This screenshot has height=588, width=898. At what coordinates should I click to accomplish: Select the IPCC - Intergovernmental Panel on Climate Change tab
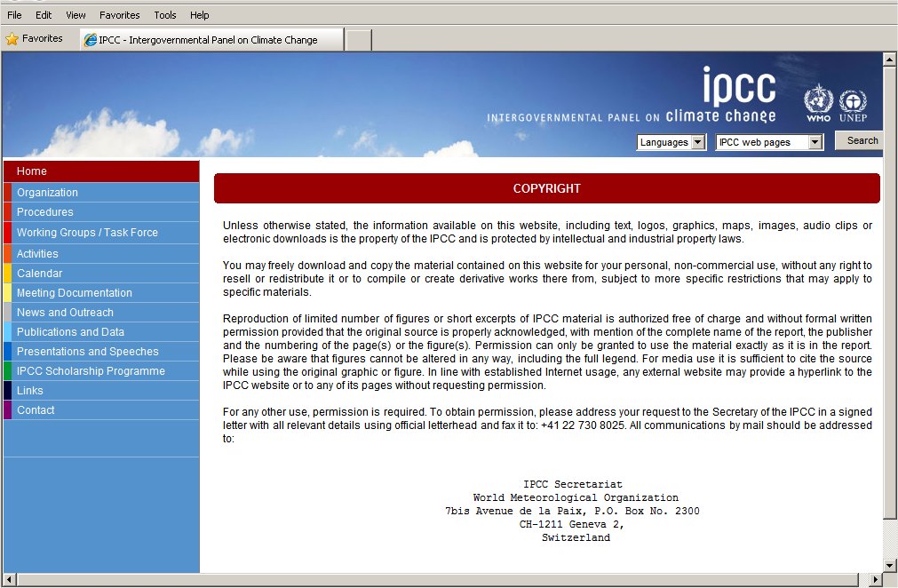(x=212, y=39)
